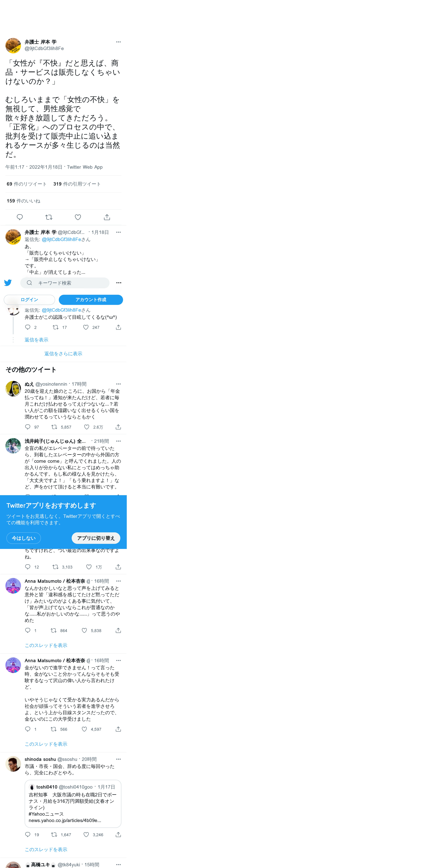Click the キーワード検索 search field
Screen dimensions: 434x868
pos(65,283)
